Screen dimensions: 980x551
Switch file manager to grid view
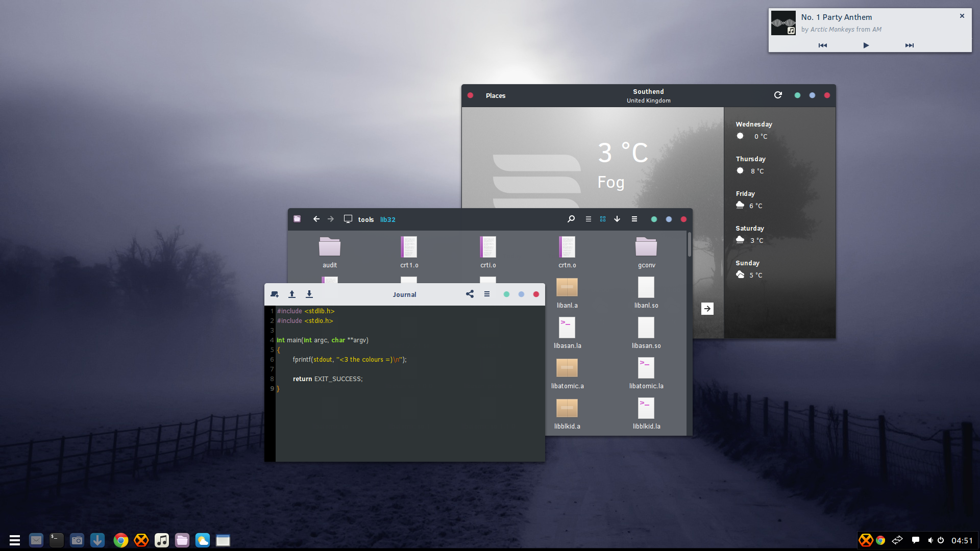tap(603, 219)
